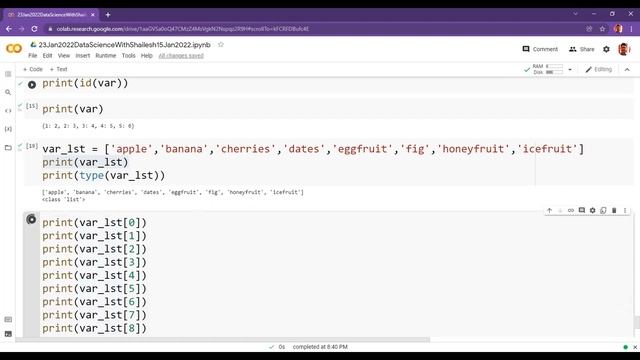640x360 pixels.
Task: Click the Colab logo icon
Action: pyautogui.click(x=14, y=49)
